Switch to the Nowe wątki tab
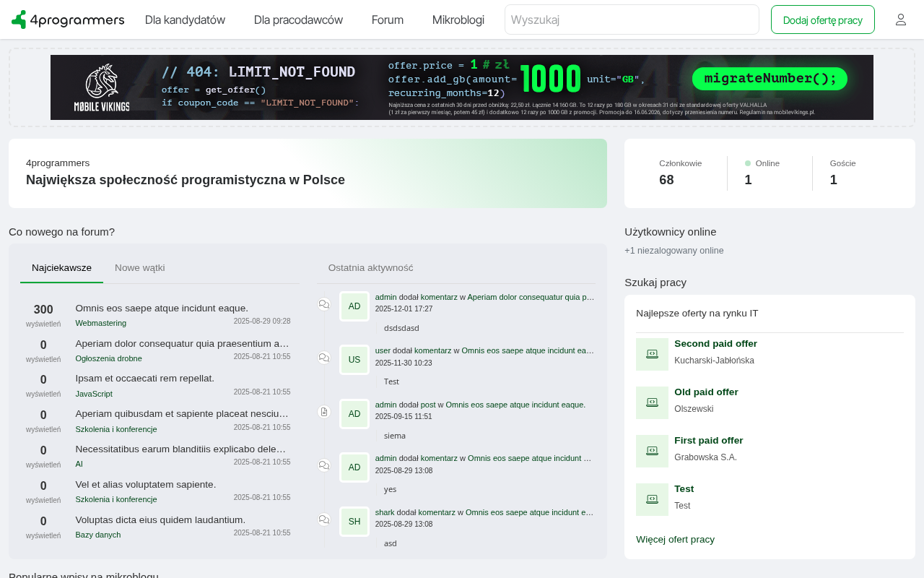 pos(140,267)
